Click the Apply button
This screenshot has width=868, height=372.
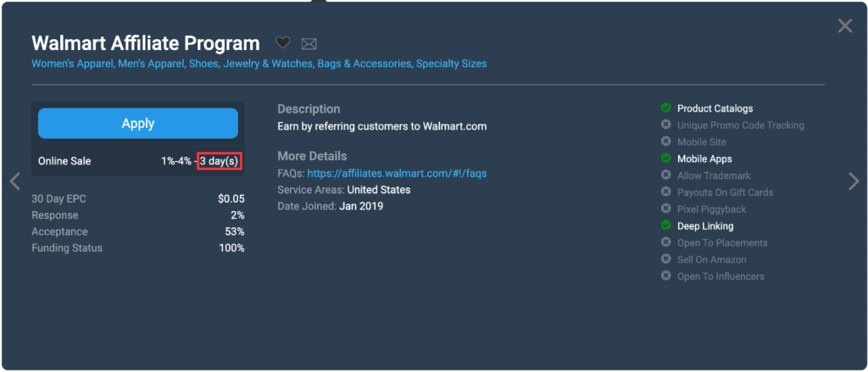tap(138, 123)
